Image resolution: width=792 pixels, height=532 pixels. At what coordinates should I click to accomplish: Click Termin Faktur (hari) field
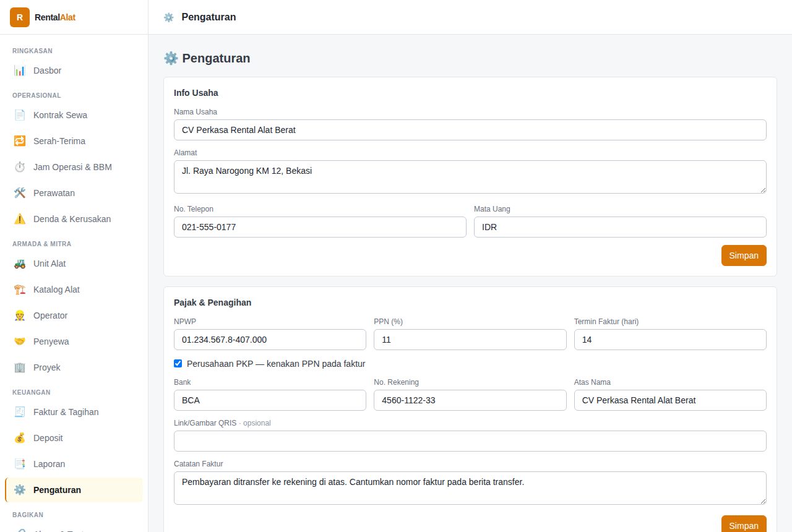[670, 340]
